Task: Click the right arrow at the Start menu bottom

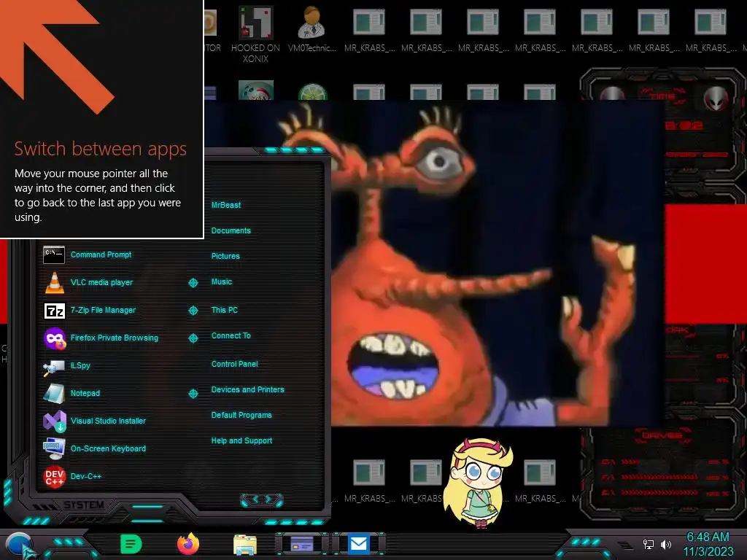Action: click(268, 499)
